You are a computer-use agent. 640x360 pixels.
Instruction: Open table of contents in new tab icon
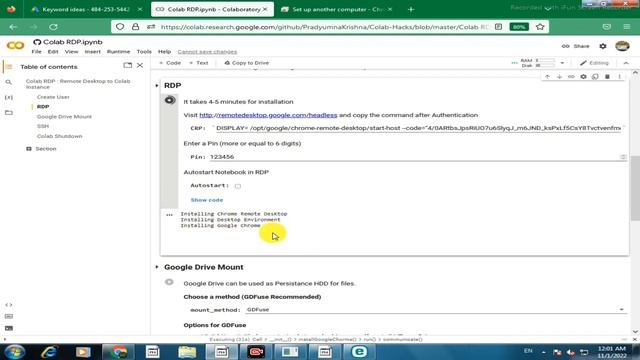coord(127,65)
